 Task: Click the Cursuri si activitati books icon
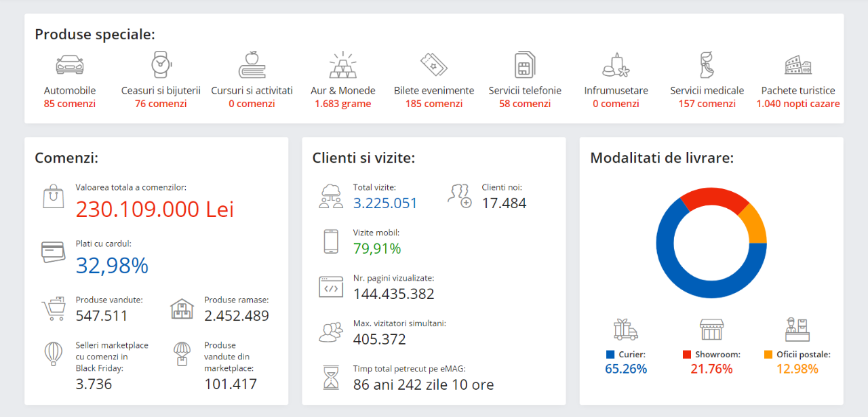tap(252, 65)
